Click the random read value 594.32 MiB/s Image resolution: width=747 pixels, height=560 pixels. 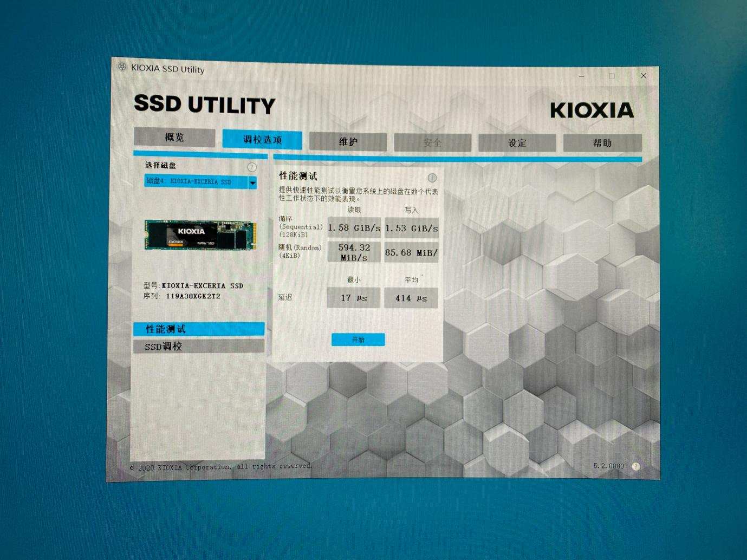(x=354, y=252)
